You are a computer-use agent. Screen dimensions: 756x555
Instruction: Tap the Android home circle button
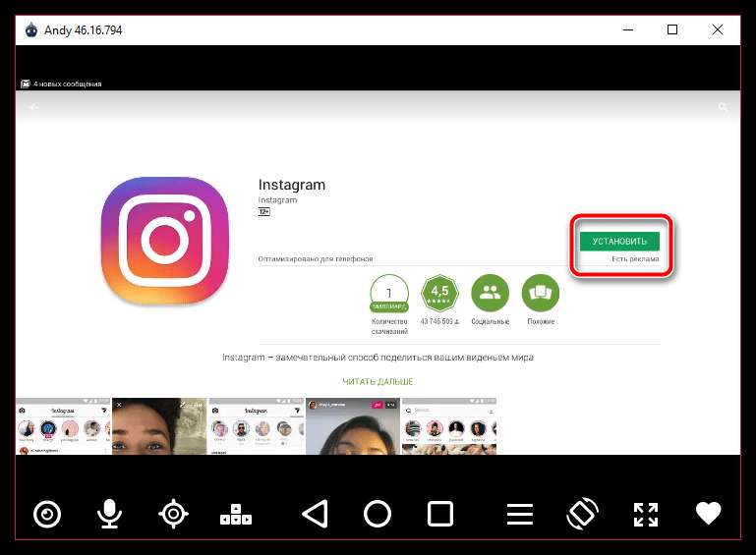pyautogui.click(x=378, y=514)
